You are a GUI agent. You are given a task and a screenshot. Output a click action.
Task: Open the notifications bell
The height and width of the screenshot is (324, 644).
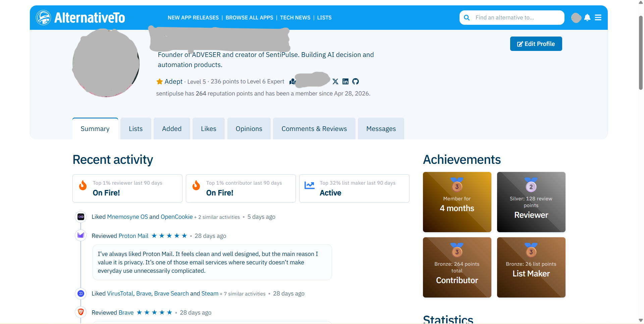(x=587, y=17)
